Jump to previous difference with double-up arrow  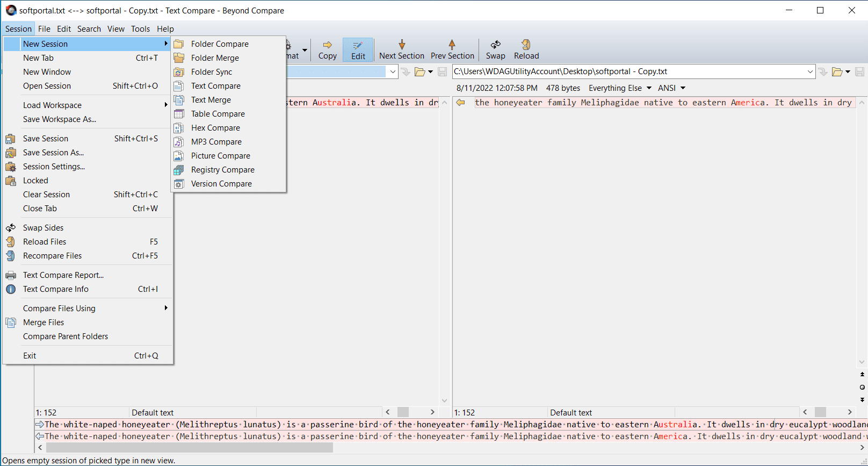862,375
